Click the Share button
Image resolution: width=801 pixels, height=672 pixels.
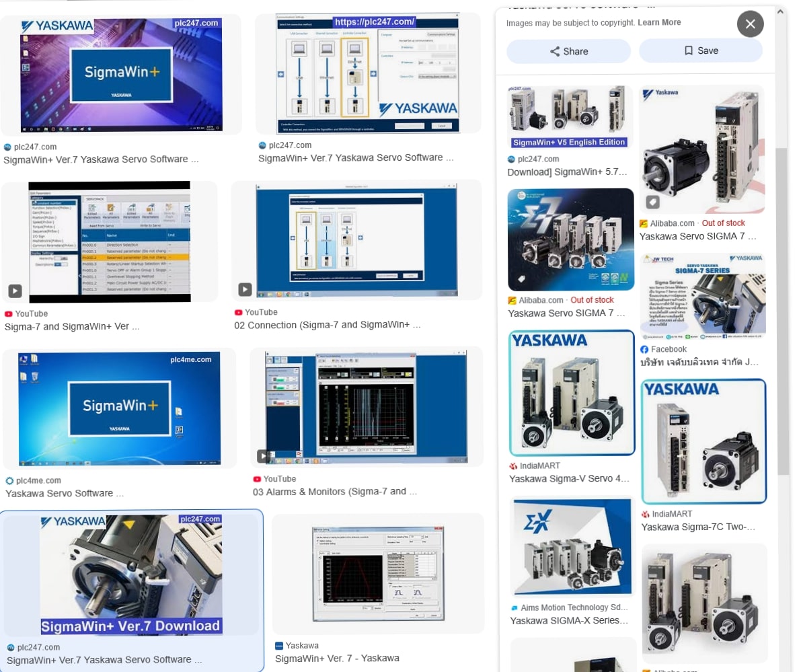(x=568, y=51)
